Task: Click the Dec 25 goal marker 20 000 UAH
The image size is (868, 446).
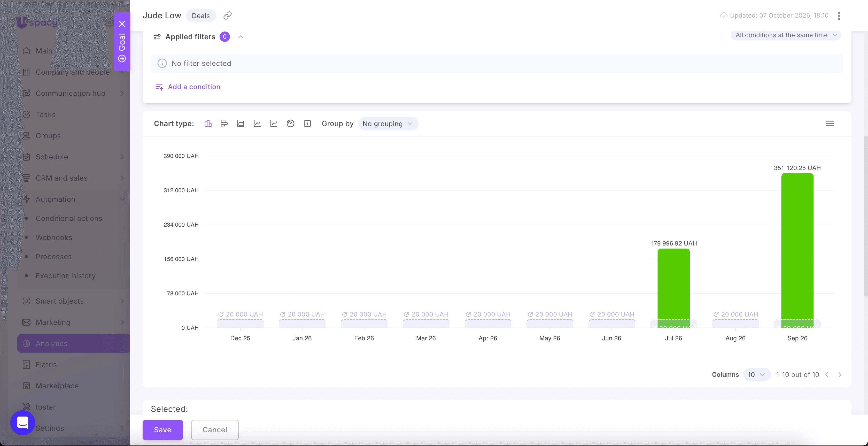Action: pos(240,314)
